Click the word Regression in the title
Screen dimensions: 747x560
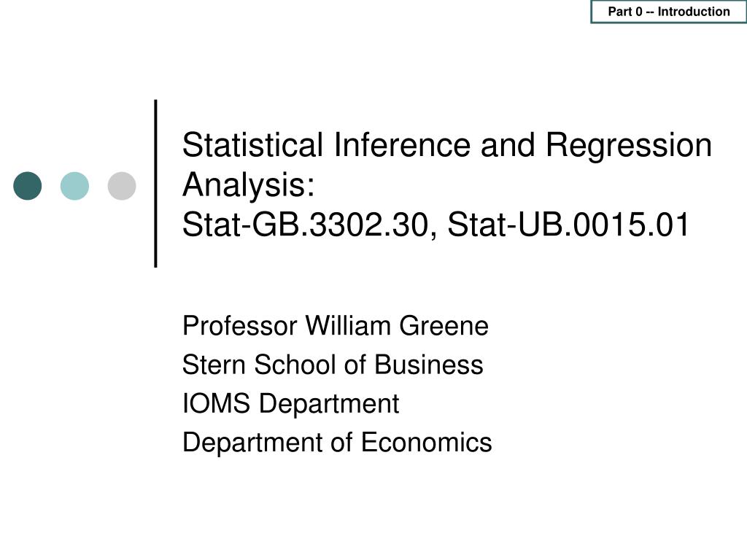coord(628,146)
